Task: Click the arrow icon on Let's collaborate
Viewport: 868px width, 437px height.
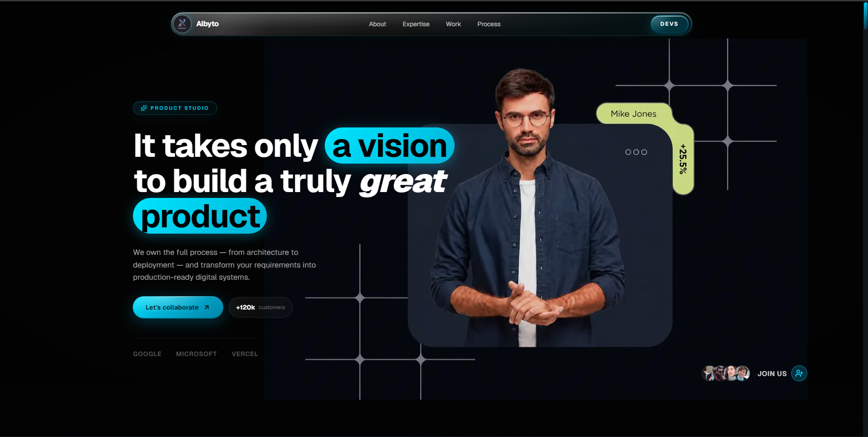Action: click(207, 307)
